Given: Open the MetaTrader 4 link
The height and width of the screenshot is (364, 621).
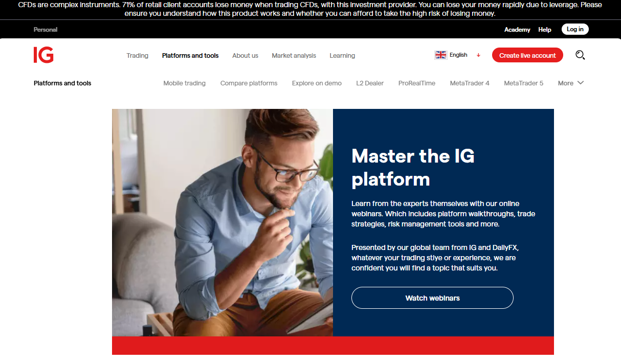Looking at the screenshot, I should tap(470, 83).
